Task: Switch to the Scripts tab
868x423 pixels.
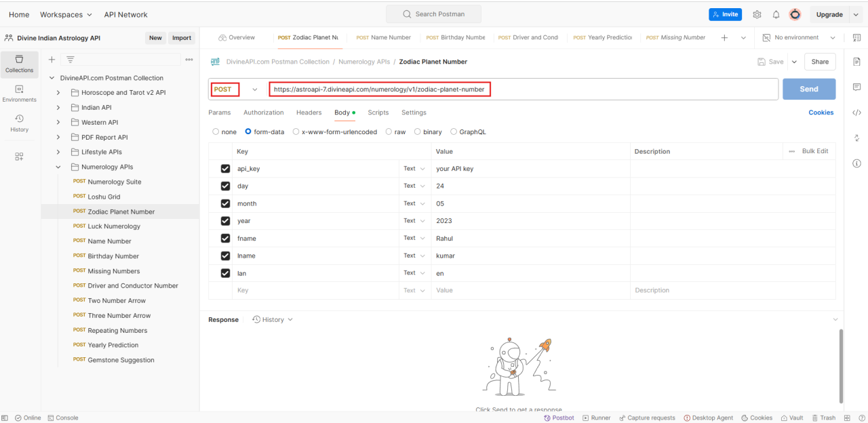Action: point(378,113)
